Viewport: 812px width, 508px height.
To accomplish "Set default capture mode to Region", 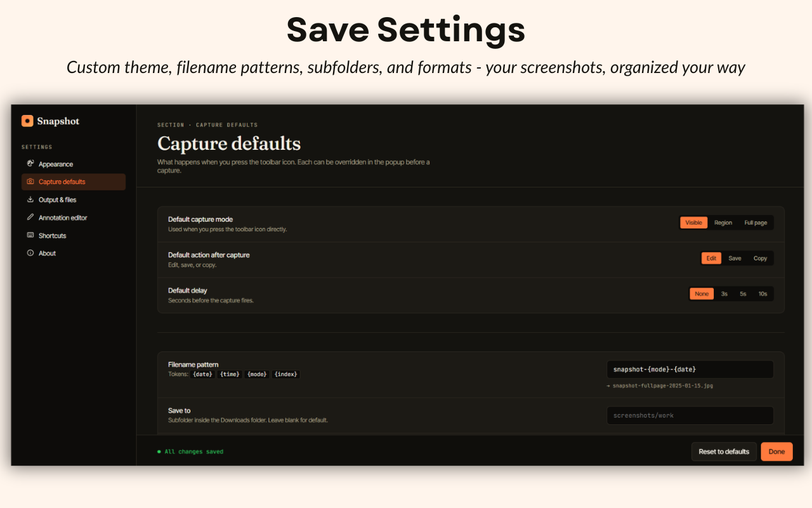I will [x=723, y=223].
